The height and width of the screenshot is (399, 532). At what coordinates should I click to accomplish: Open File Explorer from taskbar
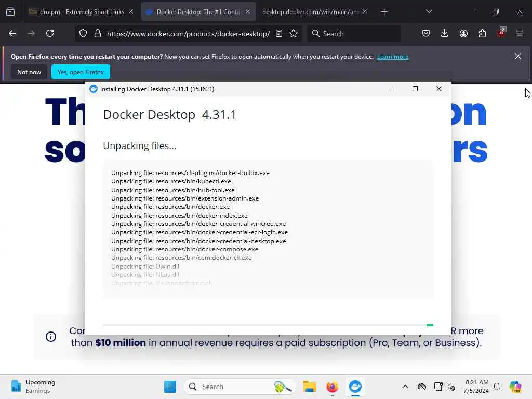(310, 387)
